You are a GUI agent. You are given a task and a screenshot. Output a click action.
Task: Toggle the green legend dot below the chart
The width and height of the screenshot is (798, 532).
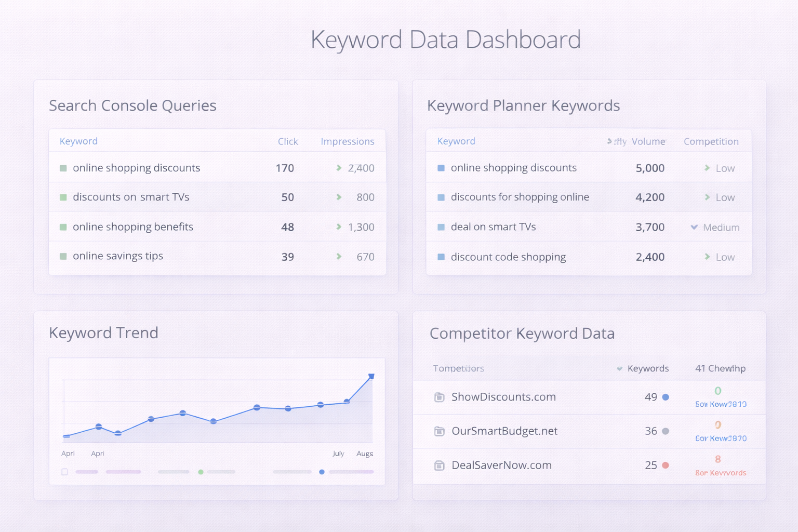point(201,472)
